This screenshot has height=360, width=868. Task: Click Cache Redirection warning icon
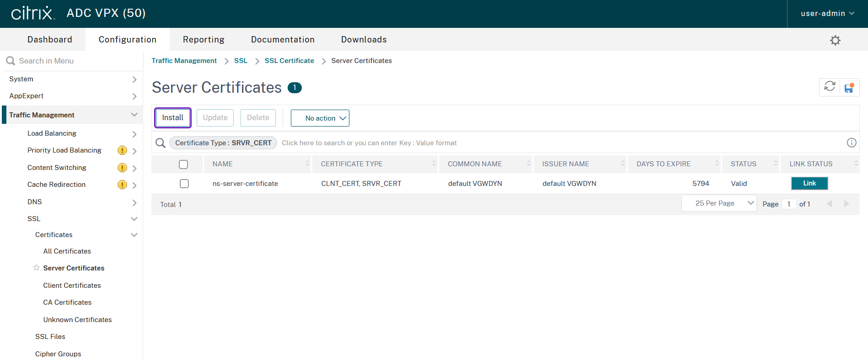[x=122, y=185]
